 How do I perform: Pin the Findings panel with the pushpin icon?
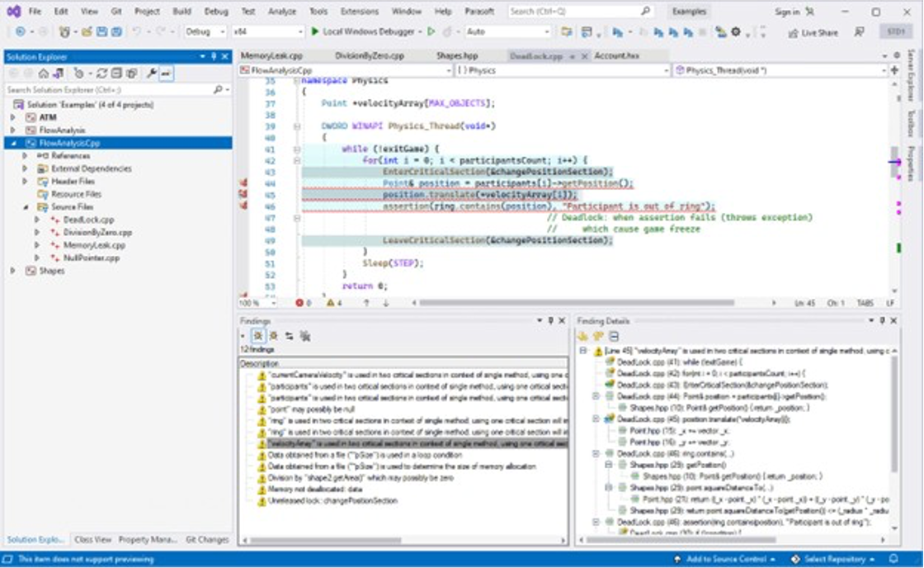click(551, 320)
